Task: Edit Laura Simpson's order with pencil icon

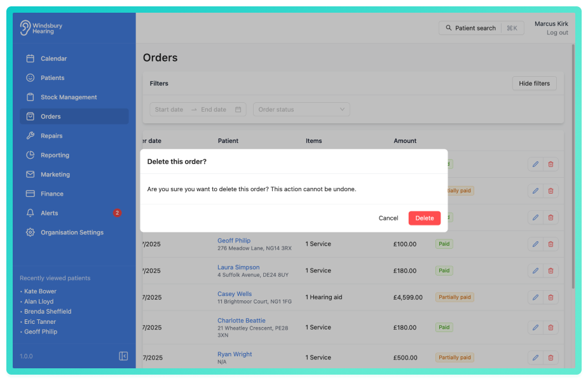Action: 535,271
